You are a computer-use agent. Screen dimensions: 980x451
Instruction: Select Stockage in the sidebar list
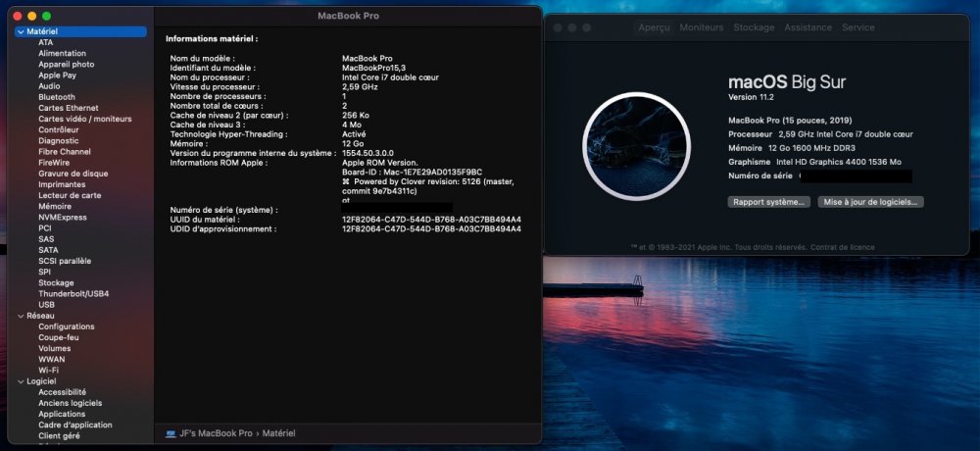coord(56,283)
